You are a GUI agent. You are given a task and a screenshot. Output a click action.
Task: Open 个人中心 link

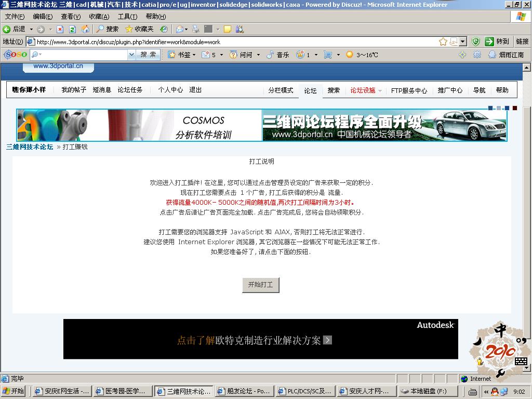(170, 90)
